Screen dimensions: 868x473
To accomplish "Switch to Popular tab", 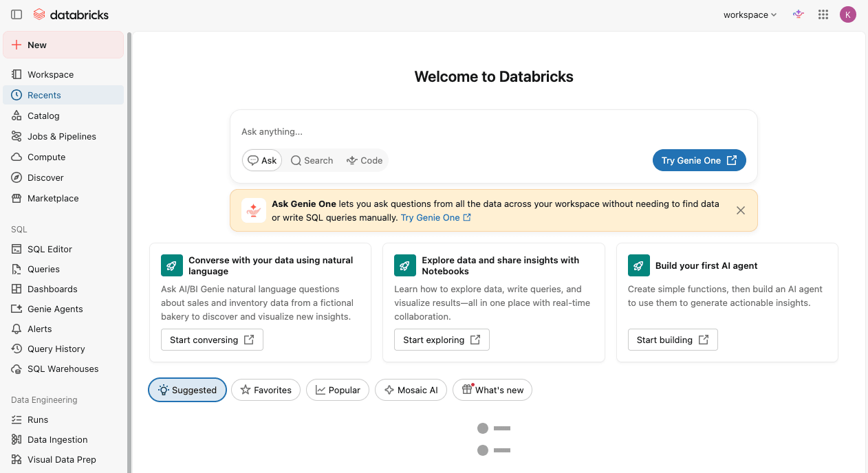I will pyautogui.click(x=338, y=390).
